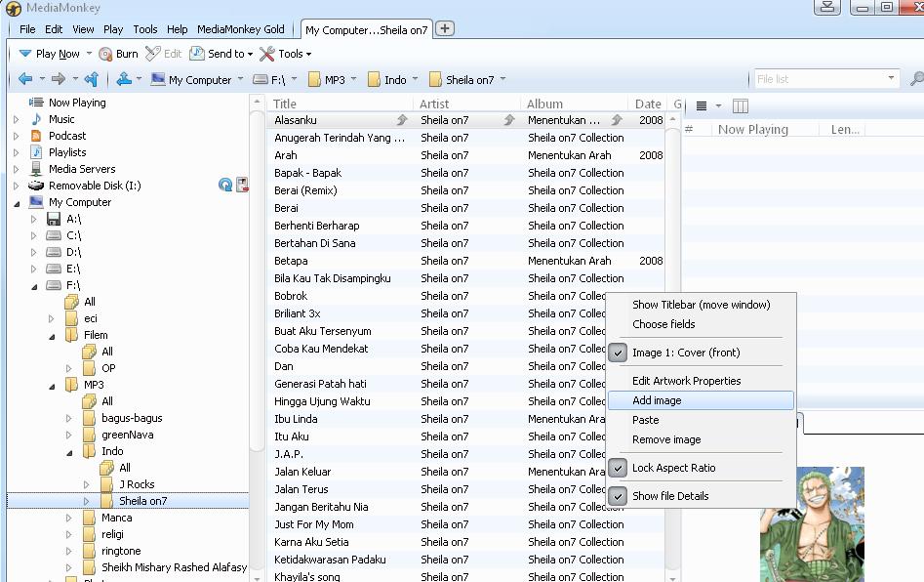The image size is (924, 582).
Task: Click the MP3 folder breadcrumb
Action: tap(327, 80)
